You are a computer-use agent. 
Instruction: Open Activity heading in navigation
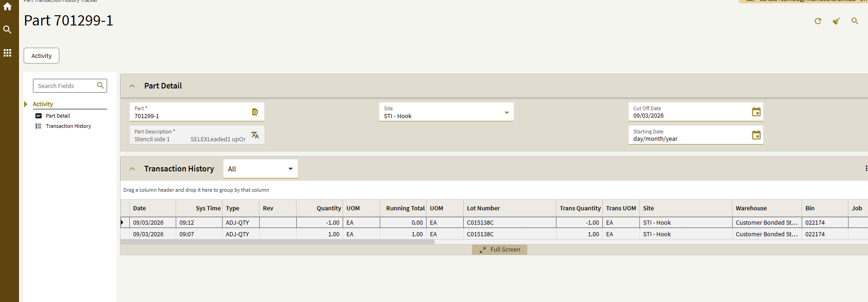pos(43,104)
